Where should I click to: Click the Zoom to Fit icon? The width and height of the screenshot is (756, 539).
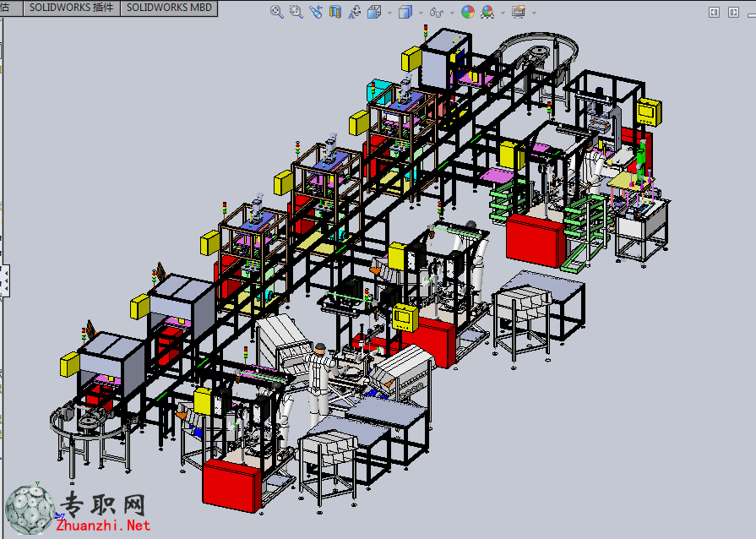[x=277, y=12]
